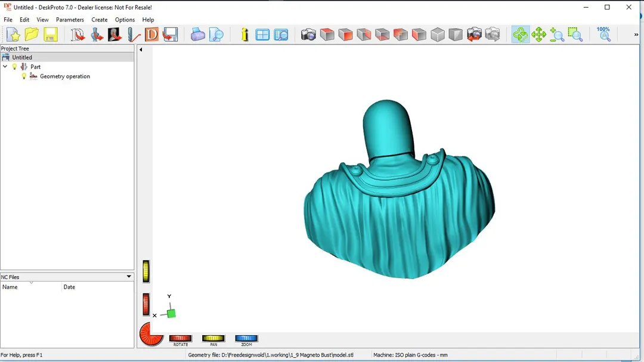The image size is (644, 362).
Task: Click the Geometry file path in status bar
Action: pyautogui.click(x=271, y=355)
